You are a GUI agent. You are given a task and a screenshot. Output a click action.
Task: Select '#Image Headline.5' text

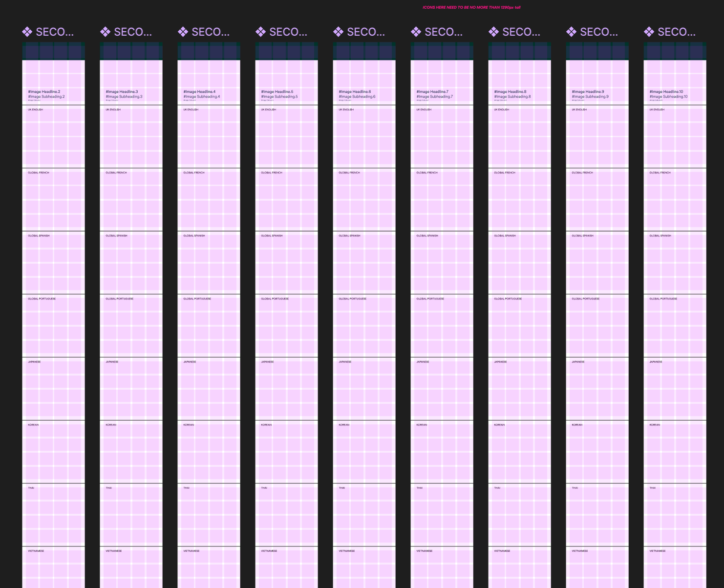click(277, 92)
